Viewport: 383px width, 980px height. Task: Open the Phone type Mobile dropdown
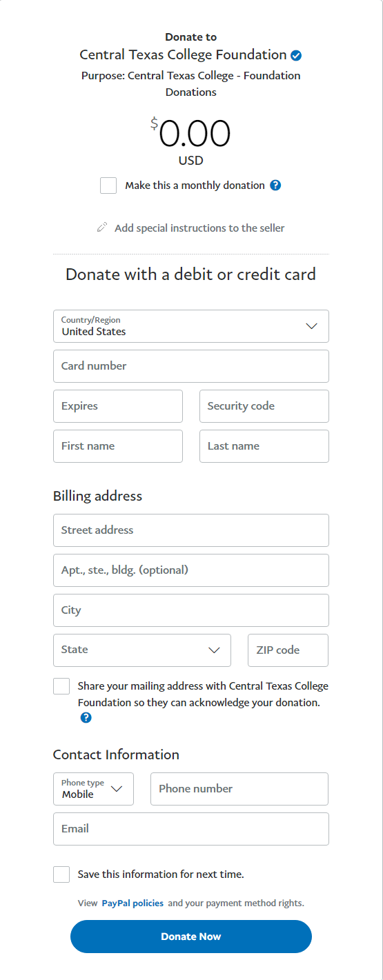click(x=93, y=789)
